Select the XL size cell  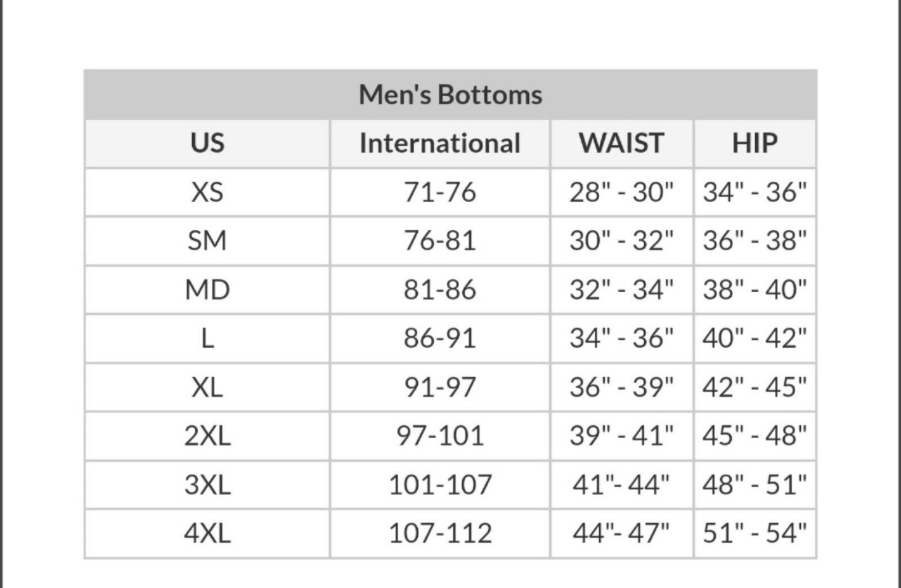(207, 387)
